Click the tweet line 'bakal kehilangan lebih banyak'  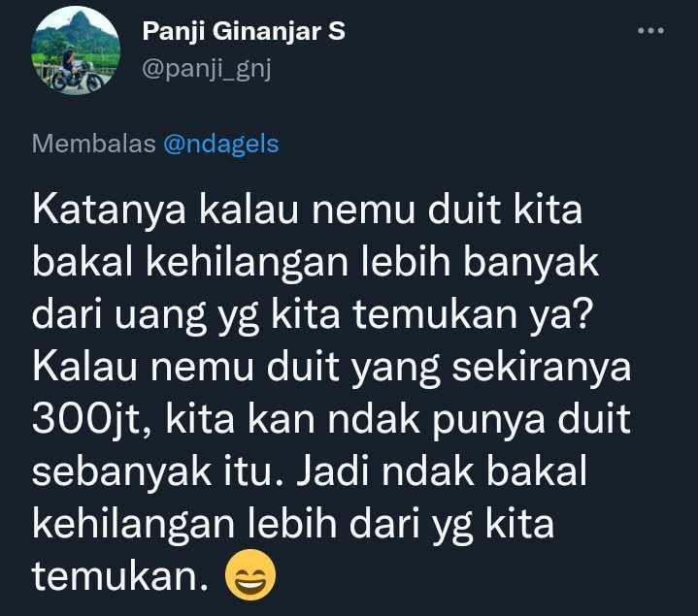(316, 262)
